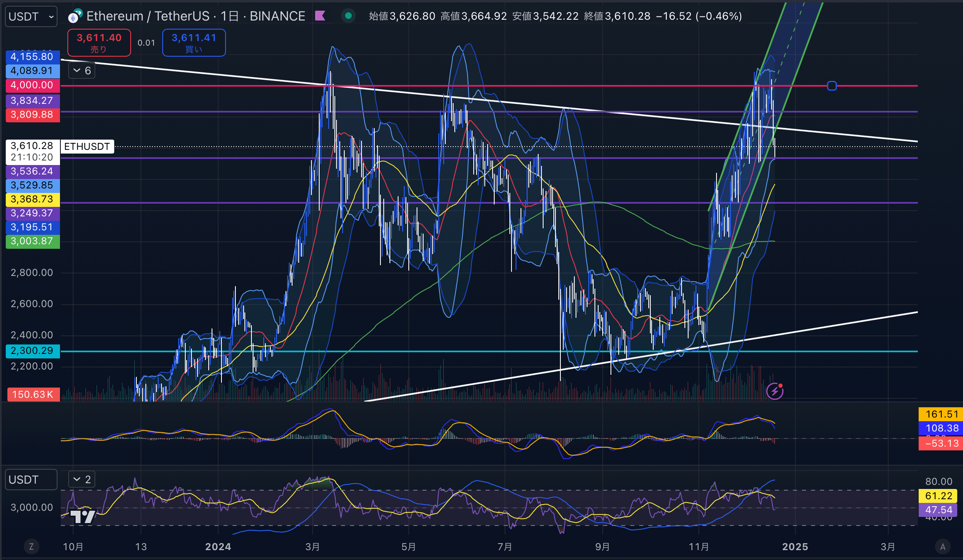Click the green market status dot
Image resolution: width=963 pixels, height=560 pixels.
click(348, 16)
